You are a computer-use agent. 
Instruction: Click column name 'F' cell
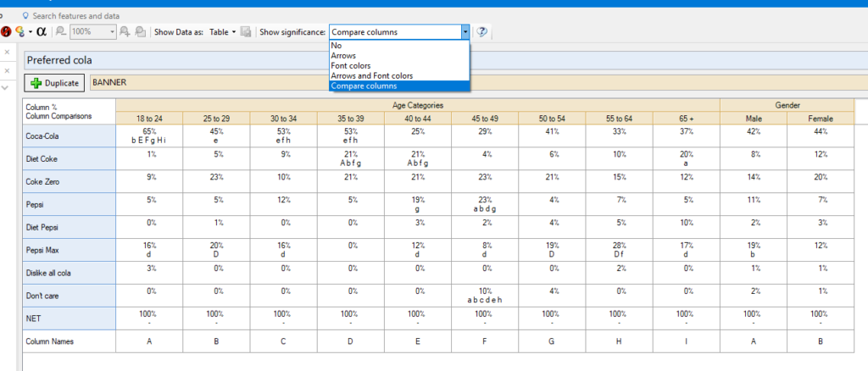[x=485, y=341]
